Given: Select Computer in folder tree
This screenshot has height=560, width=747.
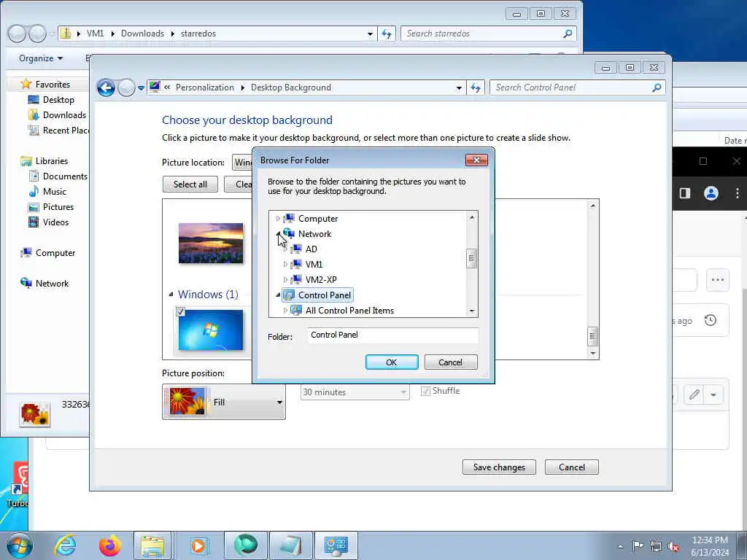Looking at the screenshot, I should tap(318, 219).
